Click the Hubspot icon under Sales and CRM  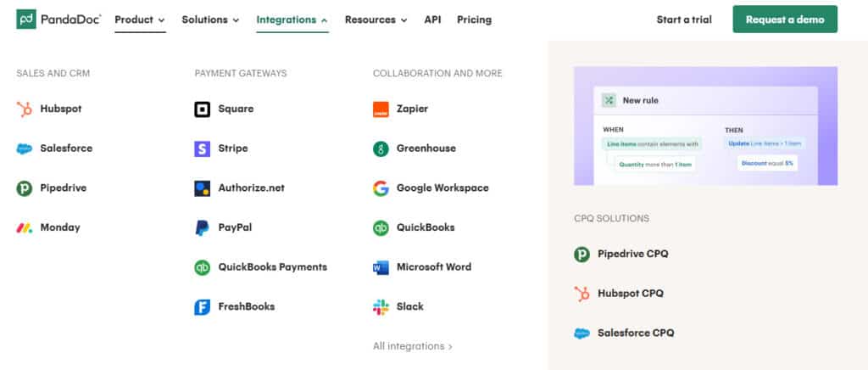click(x=25, y=109)
